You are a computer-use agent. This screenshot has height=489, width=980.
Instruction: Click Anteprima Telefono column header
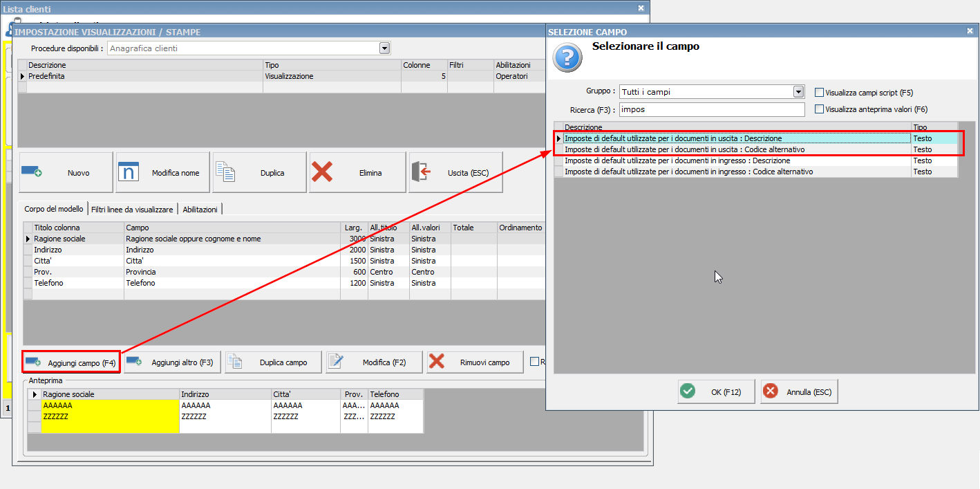click(395, 394)
